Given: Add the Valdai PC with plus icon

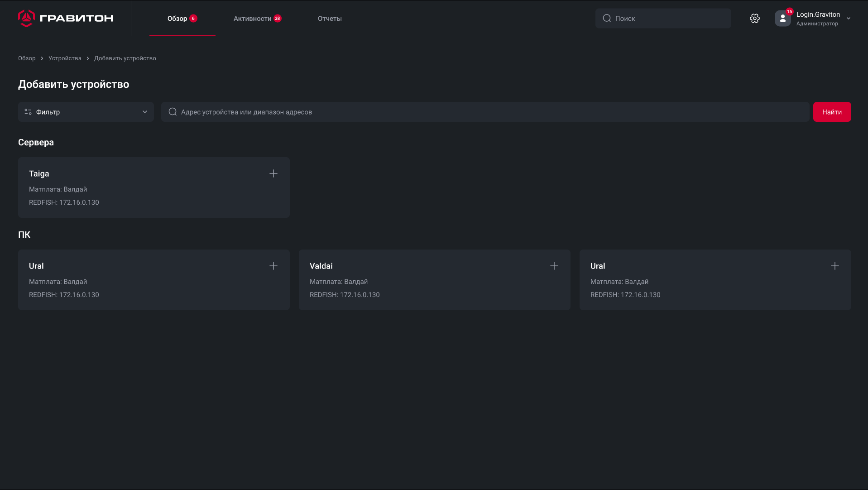Looking at the screenshot, I should [x=554, y=266].
